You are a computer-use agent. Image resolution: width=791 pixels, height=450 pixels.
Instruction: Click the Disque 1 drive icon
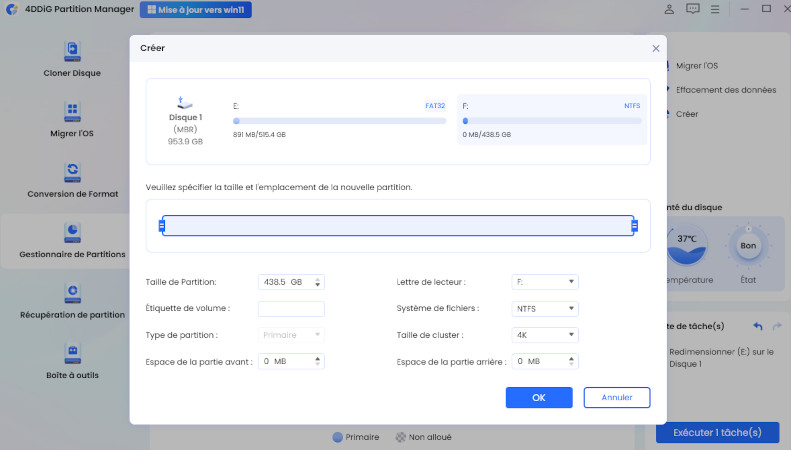click(x=185, y=102)
